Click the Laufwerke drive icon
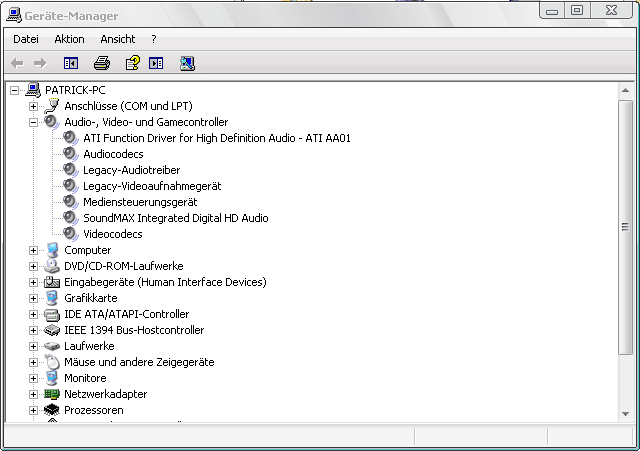Viewport: 640px width, 451px height. pos(52,346)
